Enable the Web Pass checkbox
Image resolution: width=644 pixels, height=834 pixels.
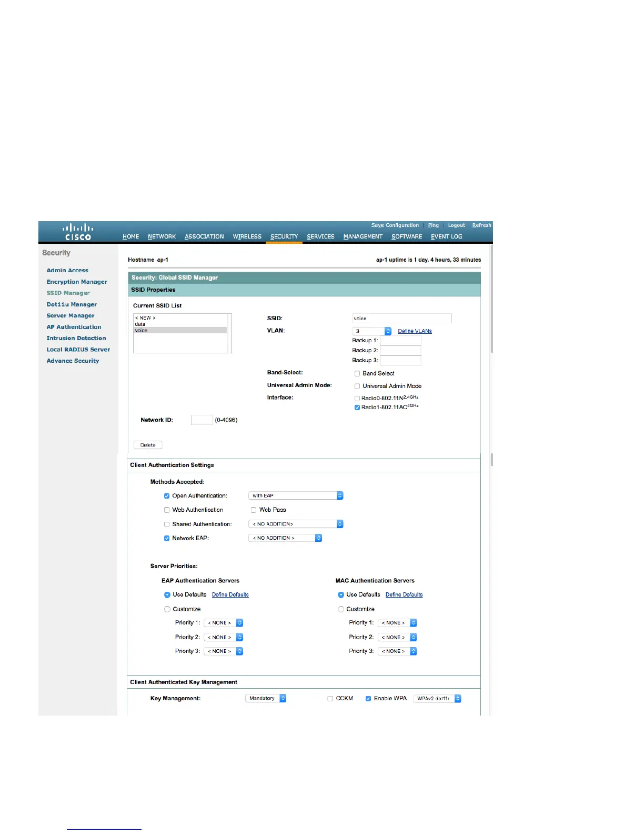point(254,510)
